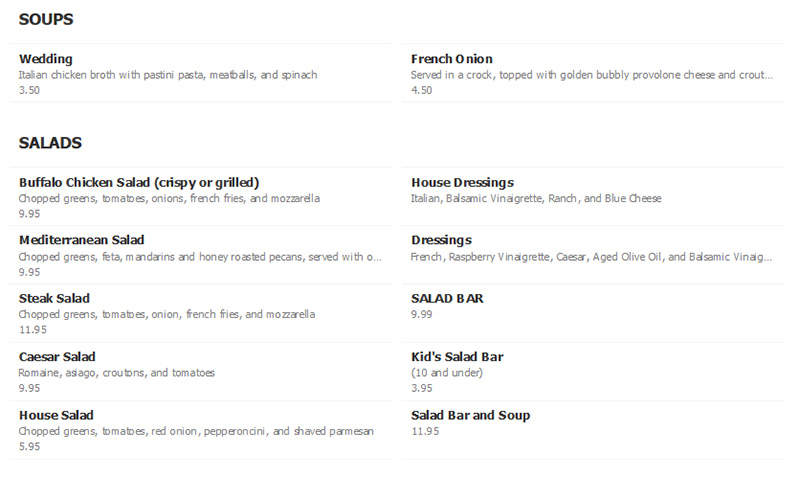
Task: Click the SALADS section heading
Action: [50, 143]
